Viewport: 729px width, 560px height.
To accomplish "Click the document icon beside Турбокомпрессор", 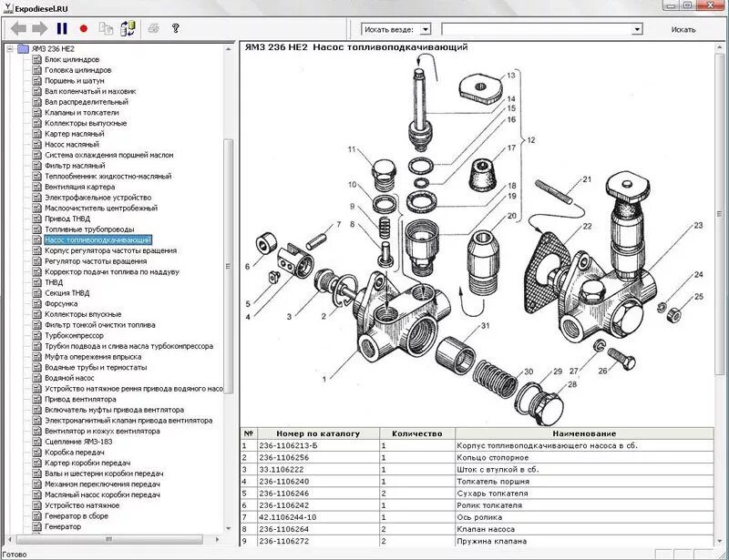I will [36, 335].
